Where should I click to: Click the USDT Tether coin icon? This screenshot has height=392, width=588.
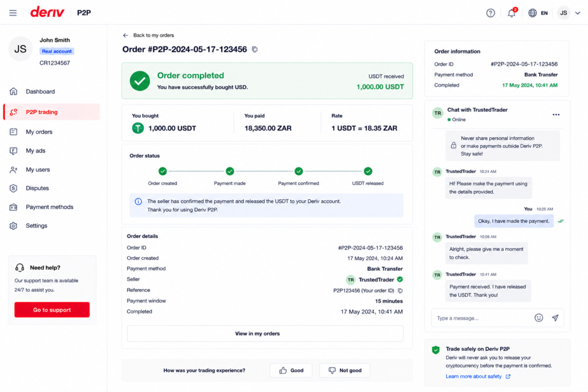[138, 128]
